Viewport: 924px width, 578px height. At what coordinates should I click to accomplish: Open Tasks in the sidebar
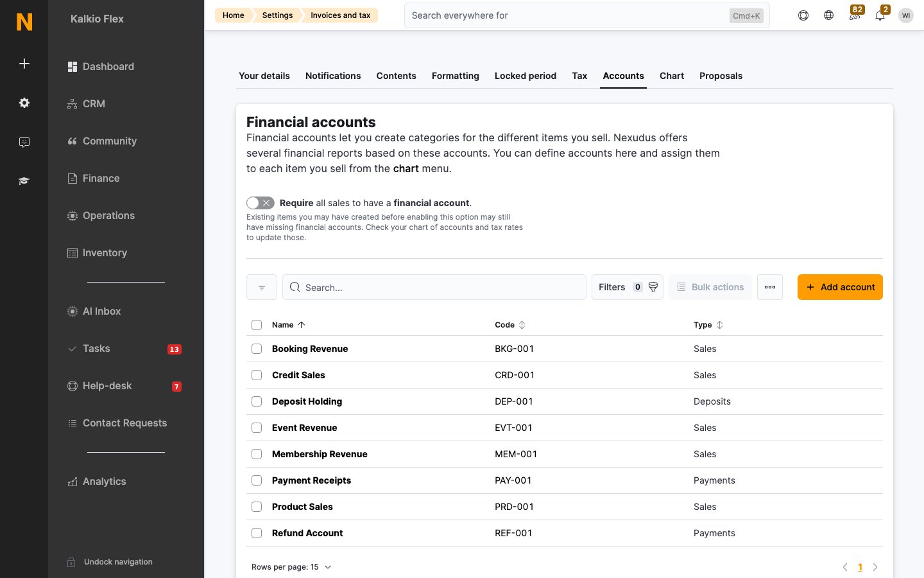coord(96,349)
